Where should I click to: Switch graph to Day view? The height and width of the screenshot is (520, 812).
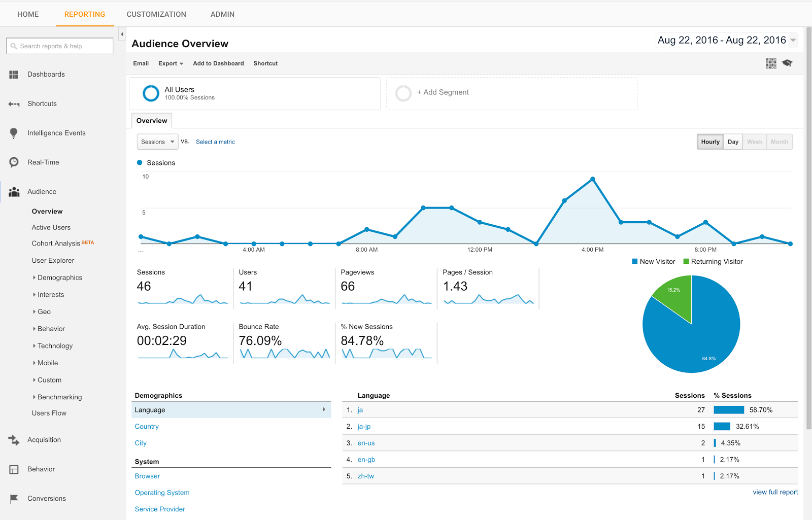(x=733, y=142)
